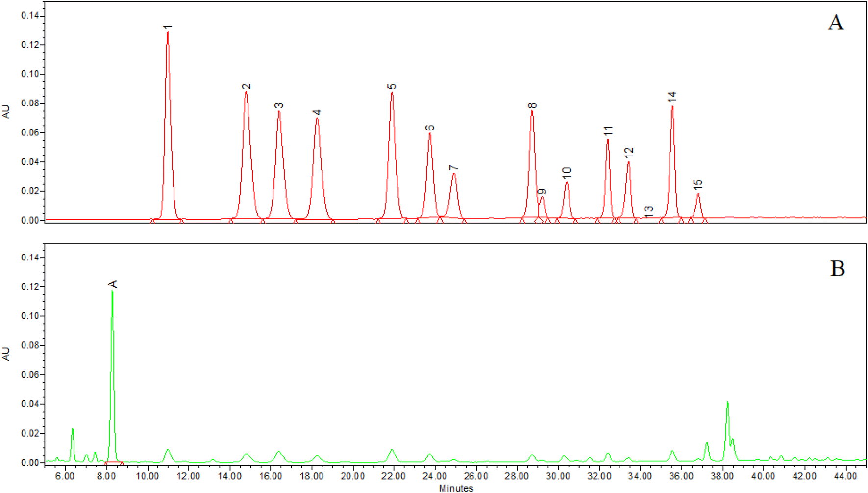Click peak label 13 near the baseline
The width and height of the screenshot is (868, 493).
pos(648,211)
